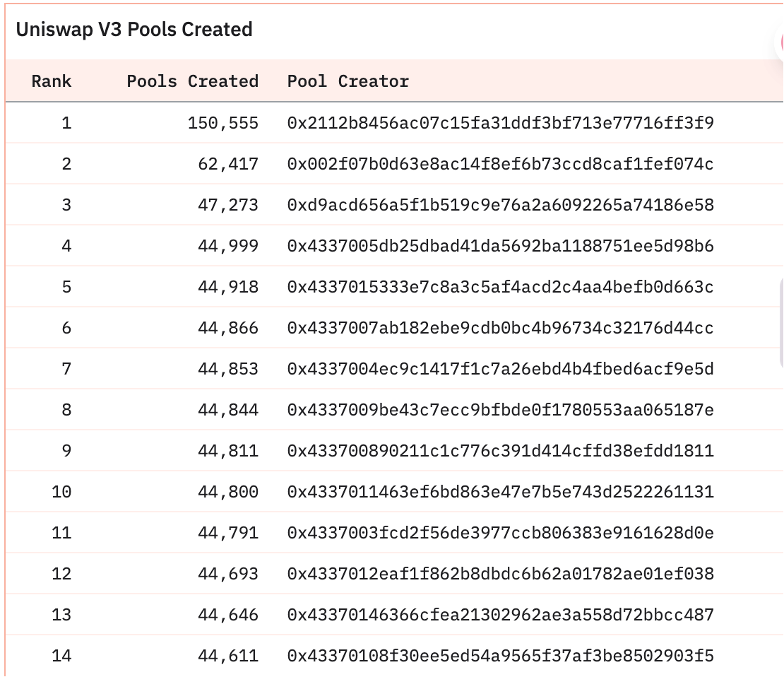Sort by the Pools Created column header
Screen dimensions: 784x677
click(192, 81)
